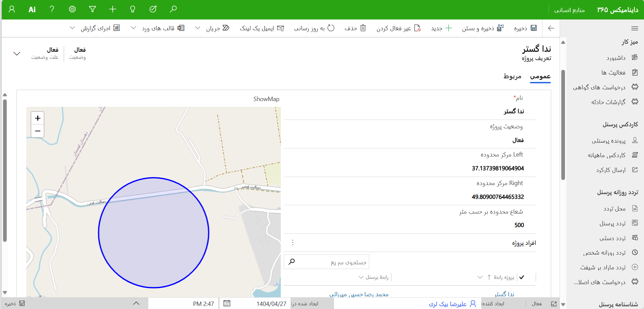Click the ذخیره و بستن button

pyautogui.click(x=483, y=28)
